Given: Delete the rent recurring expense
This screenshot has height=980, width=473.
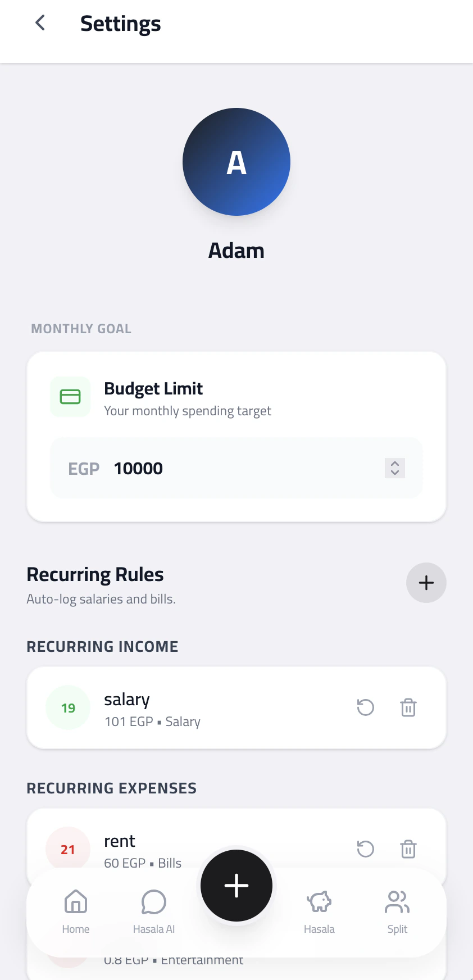Looking at the screenshot, I should [x=408, y=849].
